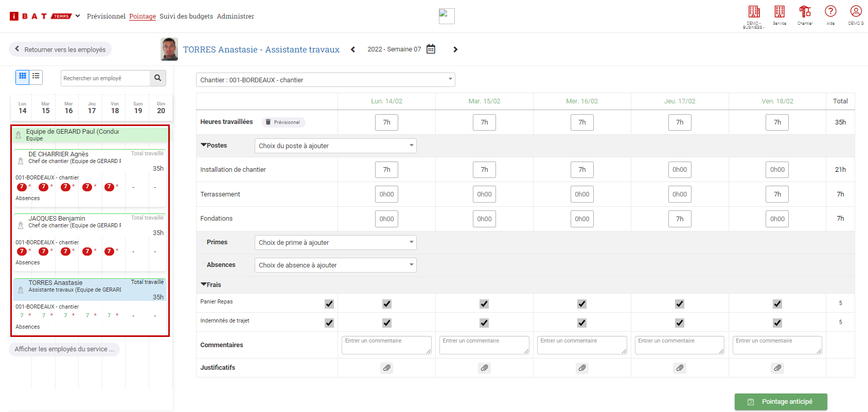Click Installation de chantier hours for Jeu. 17/02
The image size is (868, 412).
pos(680,169)
